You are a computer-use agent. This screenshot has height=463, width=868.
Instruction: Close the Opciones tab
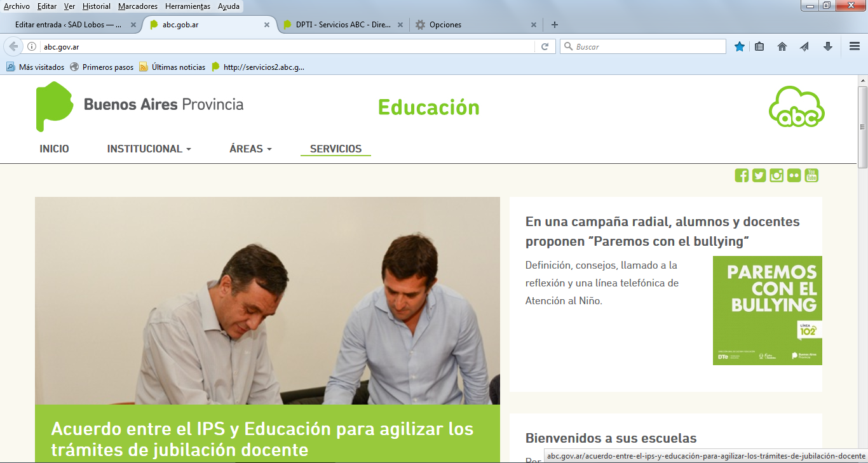coord(534,25)
